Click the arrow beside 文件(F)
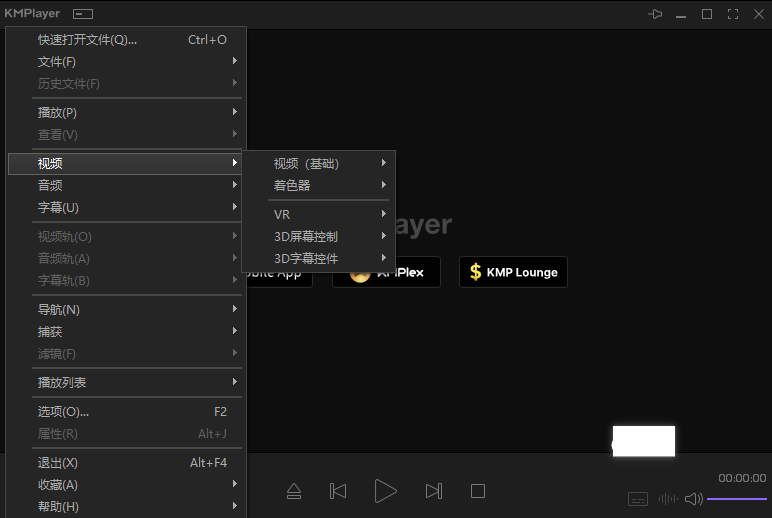The width and height of the screenshot is (772, 518). (235, 61)
